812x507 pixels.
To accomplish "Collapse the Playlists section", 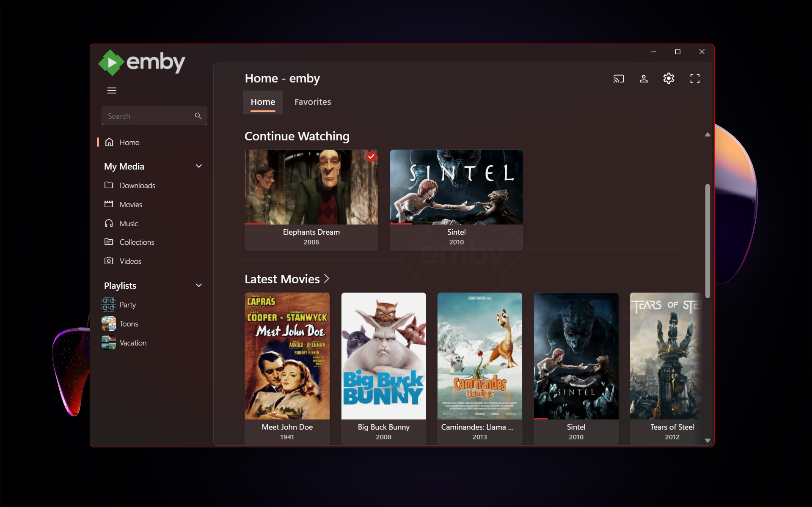I will pos(199,285).
